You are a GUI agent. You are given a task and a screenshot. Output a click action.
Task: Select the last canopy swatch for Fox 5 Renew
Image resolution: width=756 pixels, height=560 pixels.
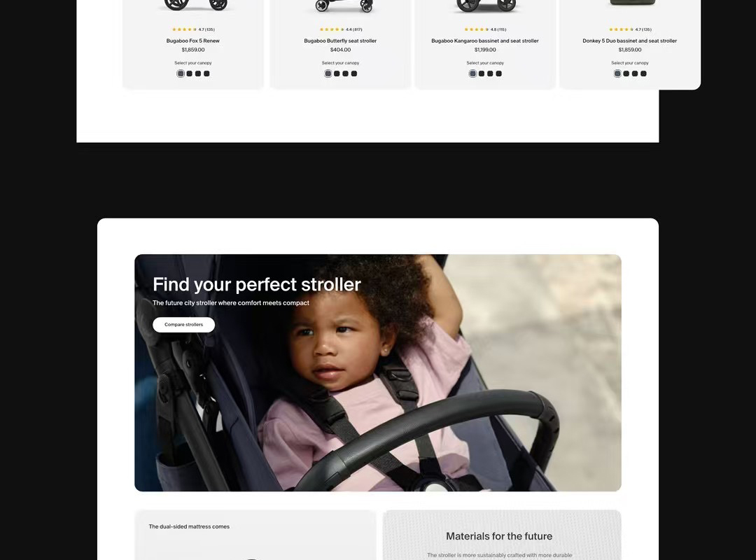point(206,73)
